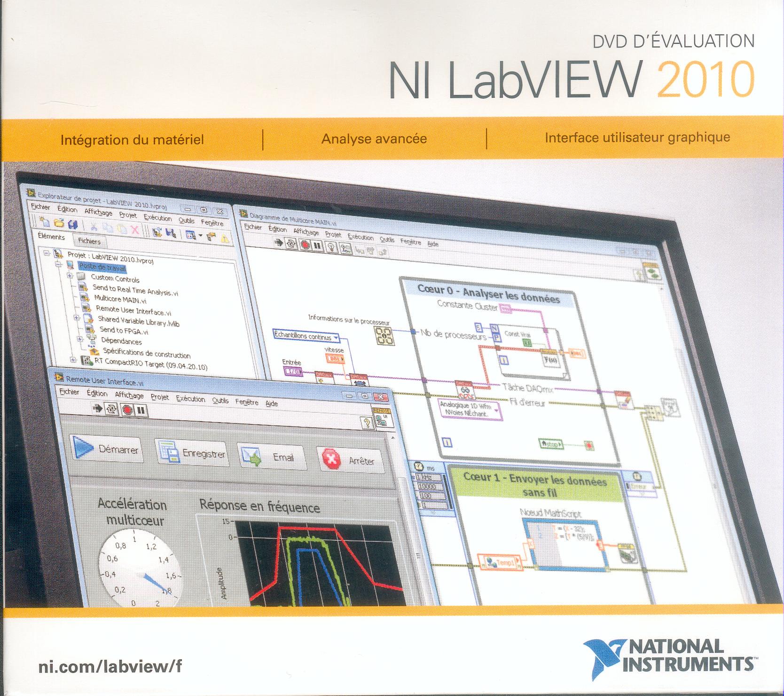Viewport: 784px width, 696px height.
Task: Click the red Abort icon in Remote User Interface
Action: coord(127,410)
